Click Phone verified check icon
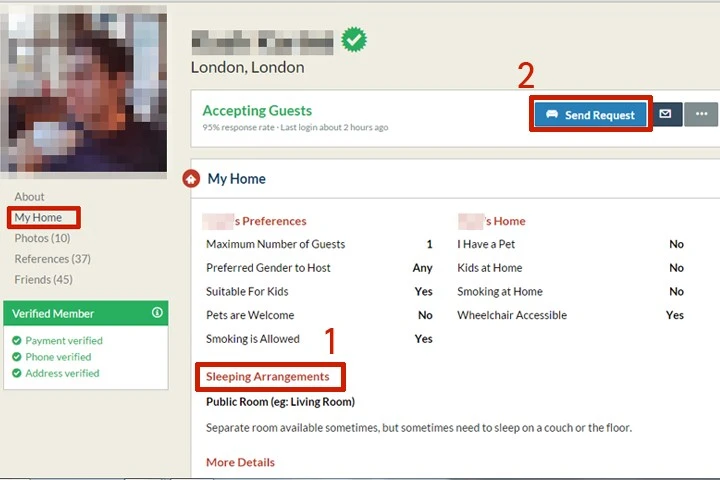 [17, 357]
